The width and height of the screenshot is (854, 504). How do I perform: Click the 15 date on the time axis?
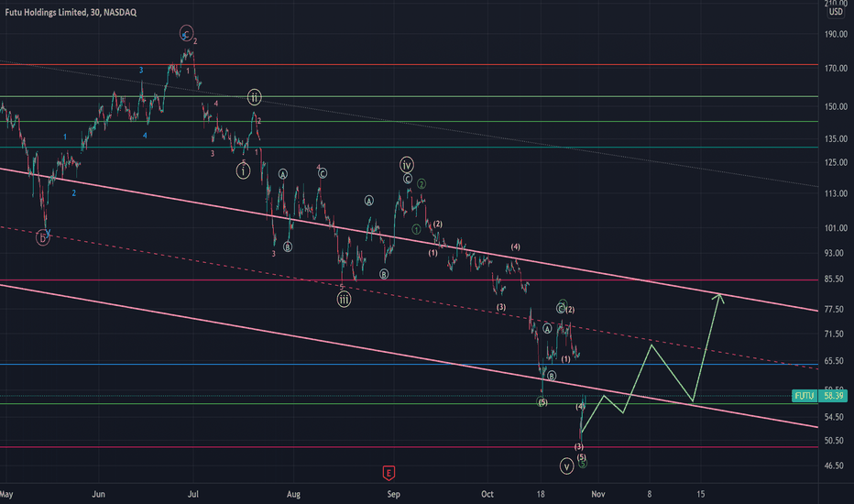[700, 494]
